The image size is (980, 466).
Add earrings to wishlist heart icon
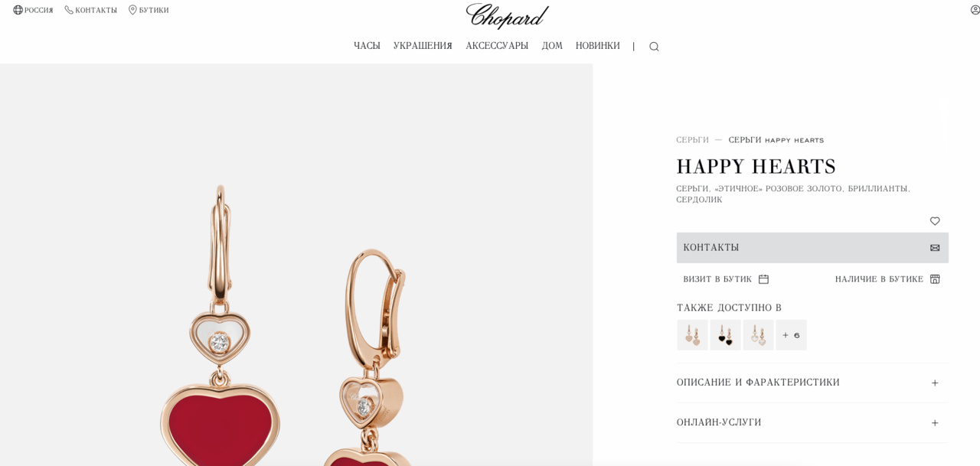(x=935, y=221)
